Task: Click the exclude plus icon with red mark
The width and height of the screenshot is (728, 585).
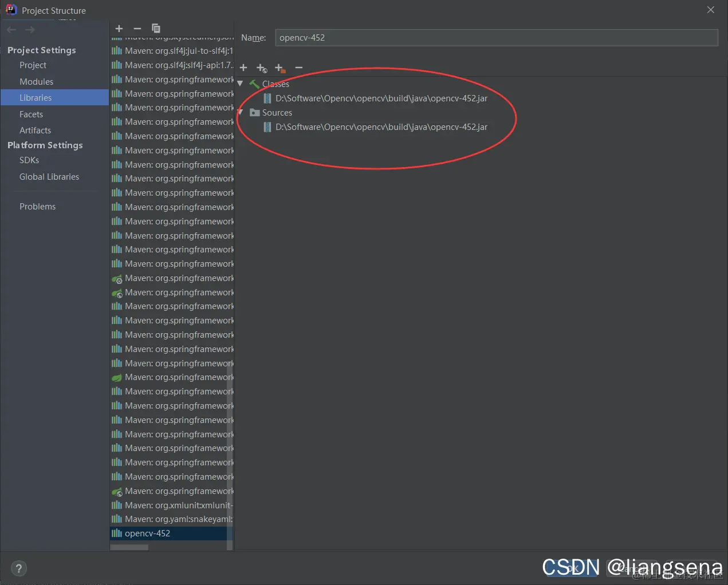Action: [x=280, y=68]
